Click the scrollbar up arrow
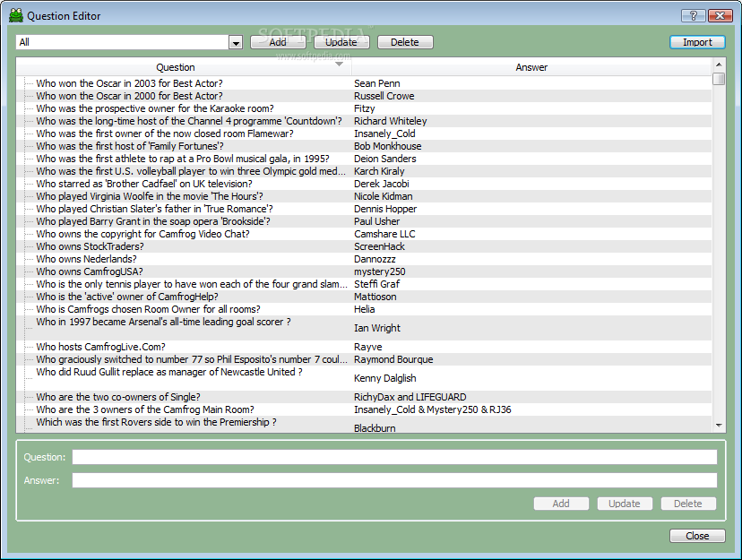 (x=719, y=65)
